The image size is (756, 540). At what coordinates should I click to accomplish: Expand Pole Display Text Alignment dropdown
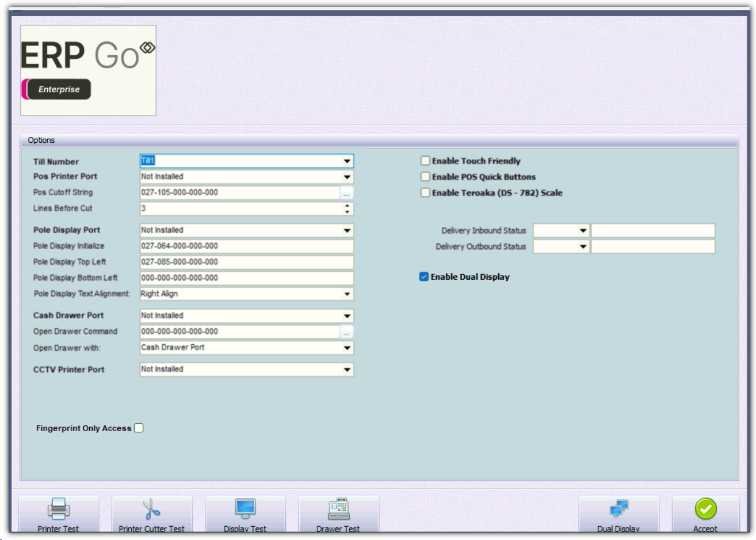347,294
